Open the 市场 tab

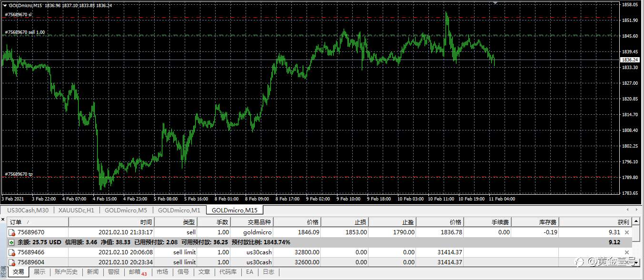coord(162,272)
